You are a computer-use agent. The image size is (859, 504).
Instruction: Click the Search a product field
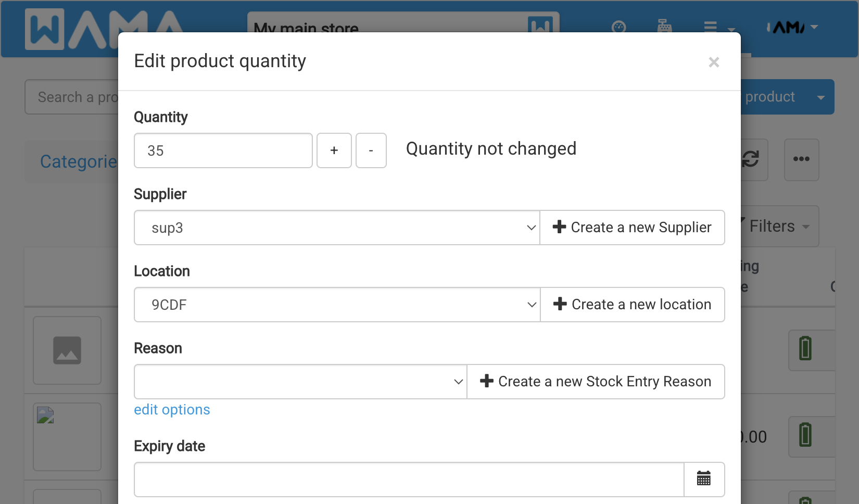[72, 97]
